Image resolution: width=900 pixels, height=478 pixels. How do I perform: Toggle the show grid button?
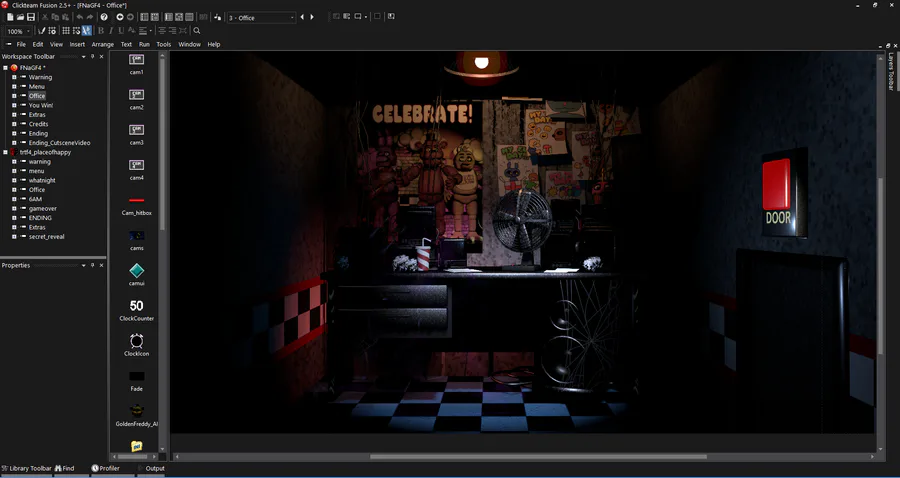(66, 30)
